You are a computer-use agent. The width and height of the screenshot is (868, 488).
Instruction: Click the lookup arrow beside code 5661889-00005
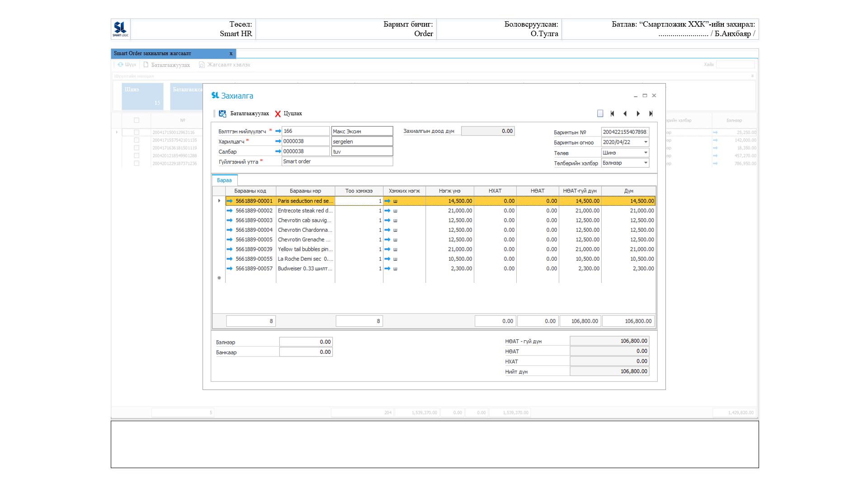point(230,239)
